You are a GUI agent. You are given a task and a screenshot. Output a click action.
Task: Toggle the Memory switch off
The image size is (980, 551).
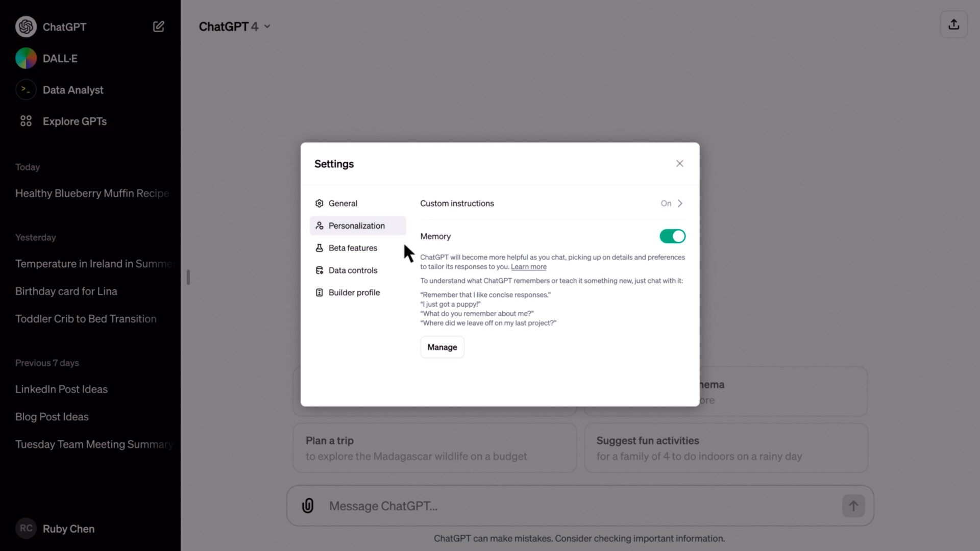[x=672, y=236]
